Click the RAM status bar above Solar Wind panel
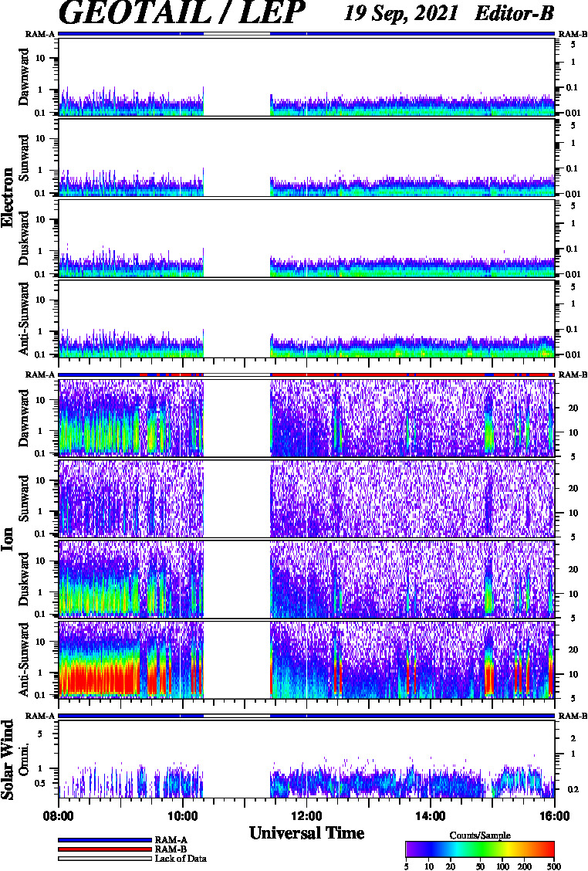The height and width of the screenshot is (871, 588). [306, 716]
